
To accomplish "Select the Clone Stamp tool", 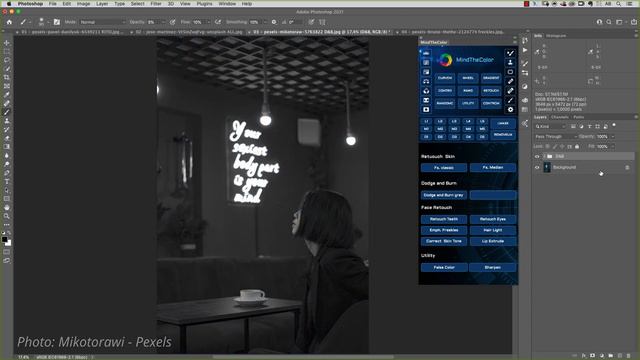I will click(7, 121).
